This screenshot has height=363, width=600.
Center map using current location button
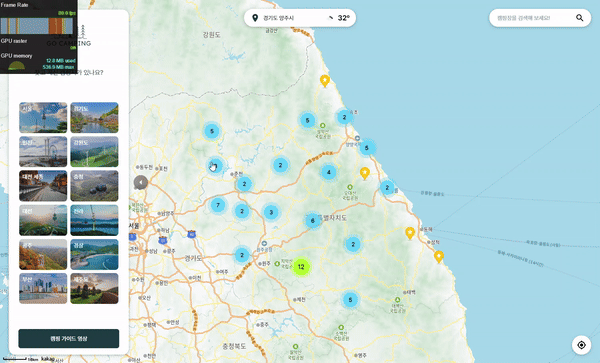click(581, 345)
